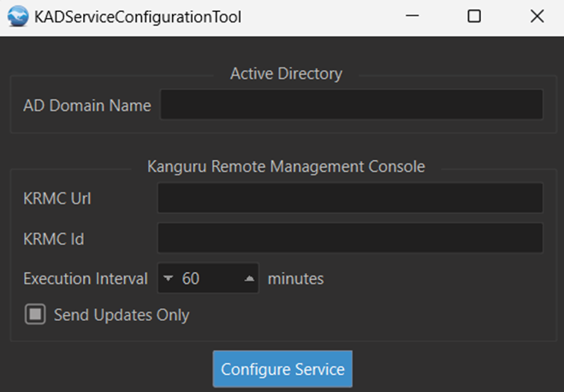The height and width of the screenshot is (392, 564).
Task: Click the Execution Interval label
Action: coord(86,279)
